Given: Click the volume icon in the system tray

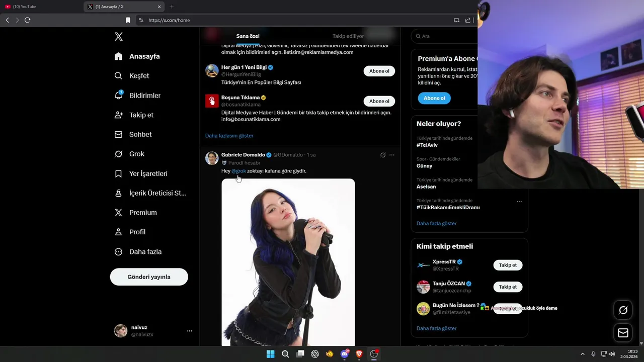Looking at the screenshot, I should 612,354.
